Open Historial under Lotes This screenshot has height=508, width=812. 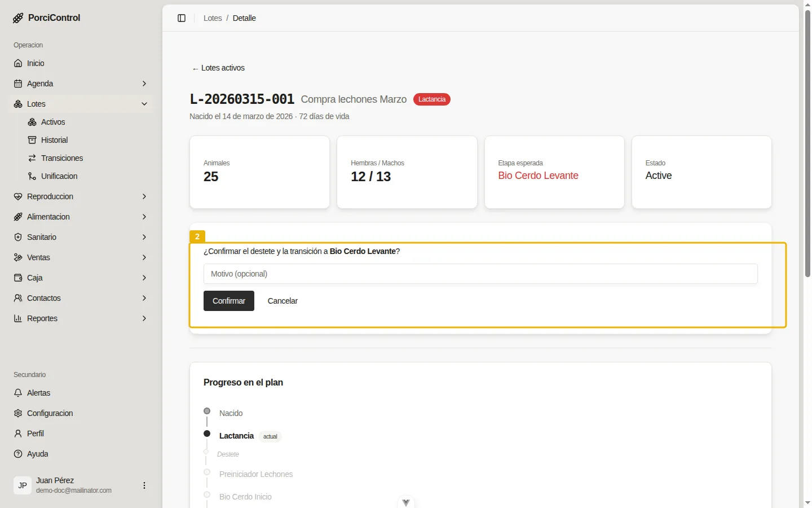coord(88,140)
